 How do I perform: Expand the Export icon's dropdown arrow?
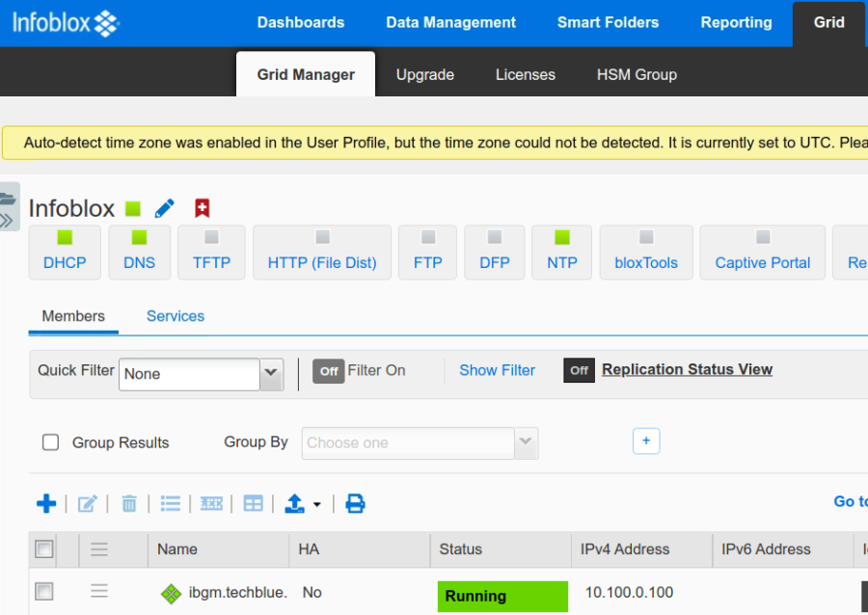(315, 503)
